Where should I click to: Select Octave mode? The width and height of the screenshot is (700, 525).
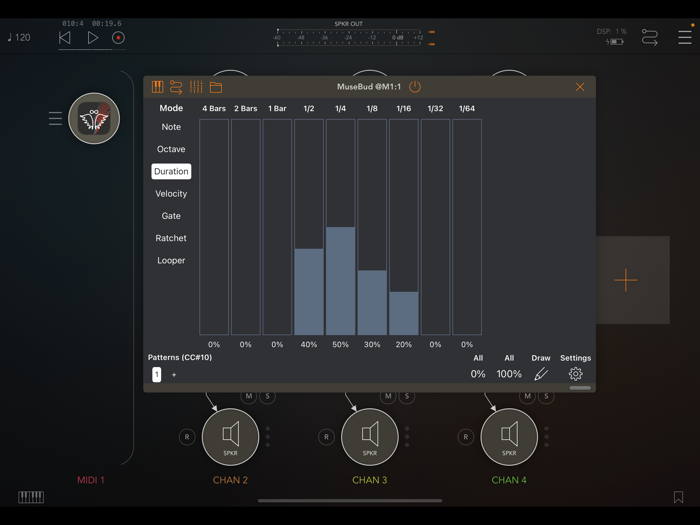point(171,149)
